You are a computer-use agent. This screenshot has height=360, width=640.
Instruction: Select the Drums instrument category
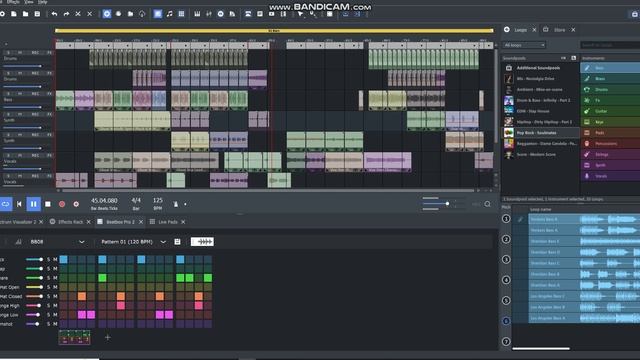click(610, 89)
